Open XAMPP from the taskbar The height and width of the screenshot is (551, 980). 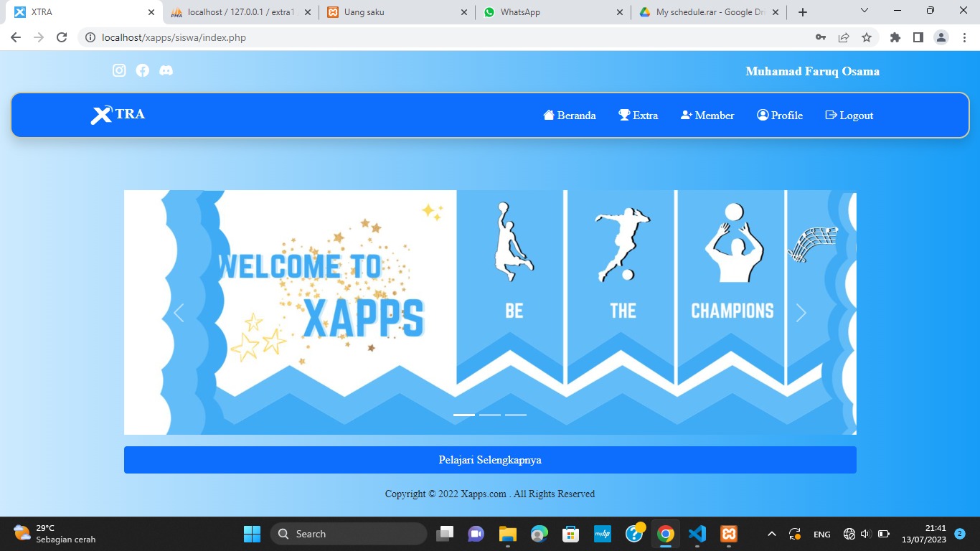click(729, 534)
